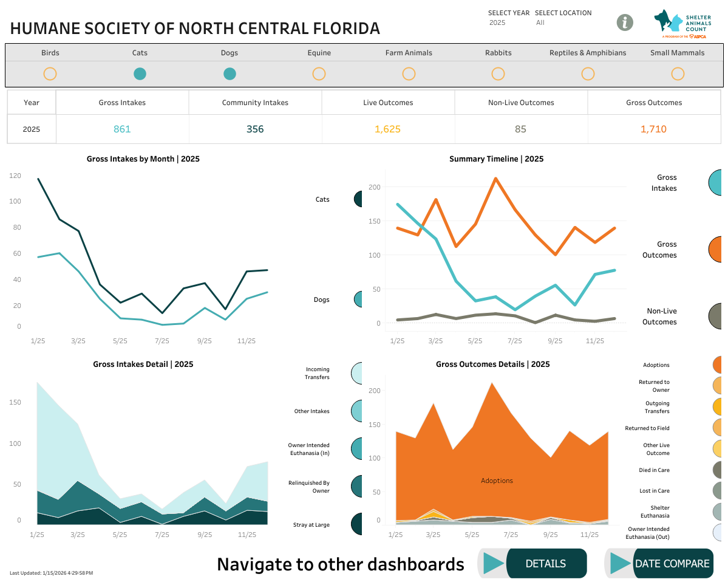
Task: Click the Incoming Transfers legend swatch
Action: (356, 373)
